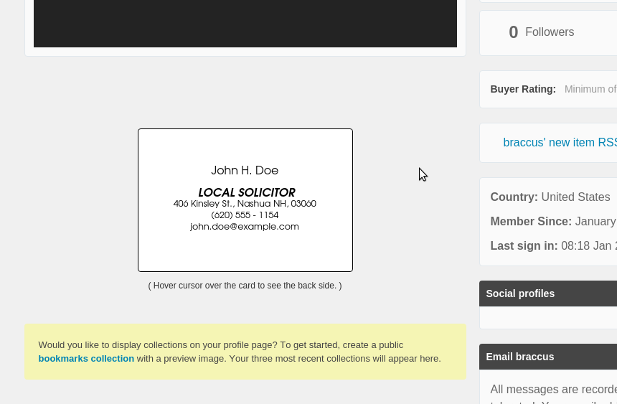Click the Country United States row
Screen dimensions: 617x404
(x=550, y=197)
